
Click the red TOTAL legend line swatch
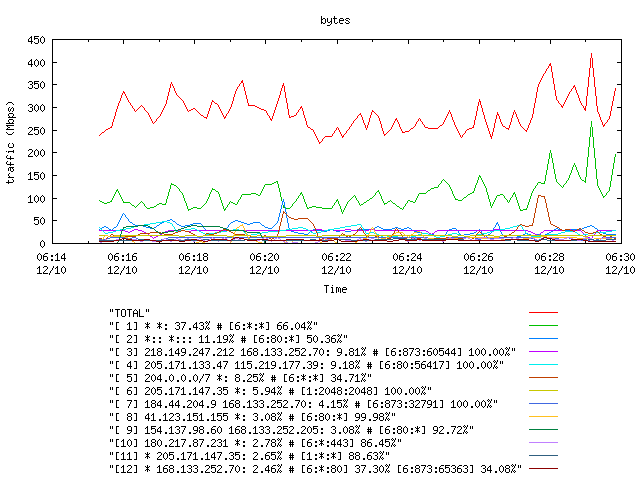[x=543, y=313]
